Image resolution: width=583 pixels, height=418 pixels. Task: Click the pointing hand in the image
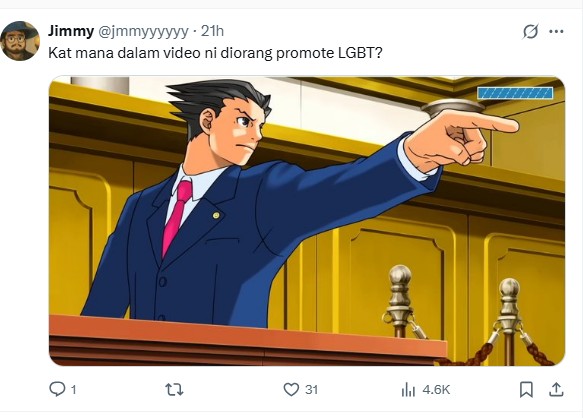tap(461, 139)
